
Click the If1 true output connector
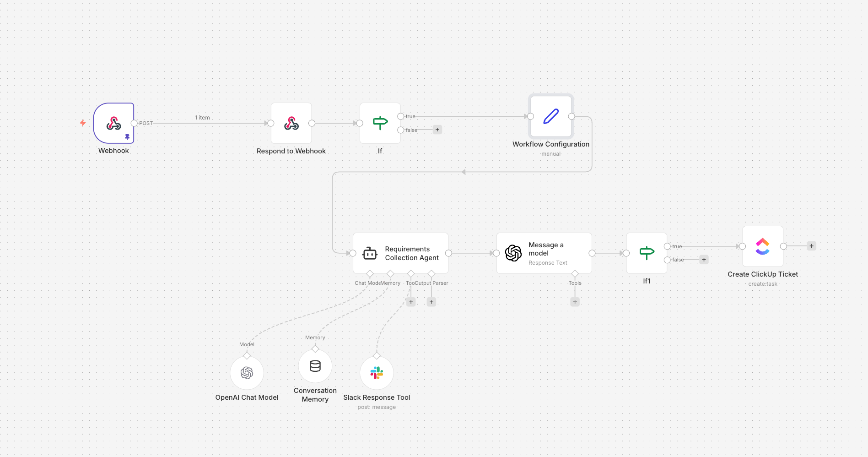pyautogui.click(x=667, y=246)
